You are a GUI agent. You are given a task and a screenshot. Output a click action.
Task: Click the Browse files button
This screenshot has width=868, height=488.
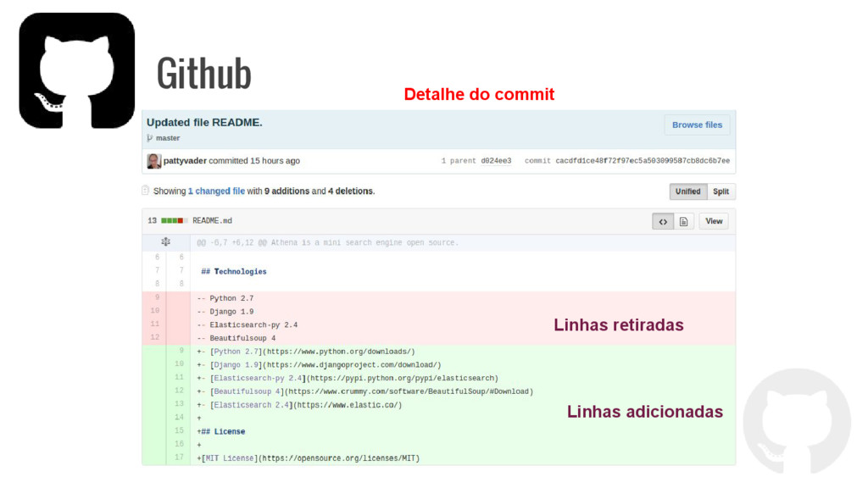[697, 125]
